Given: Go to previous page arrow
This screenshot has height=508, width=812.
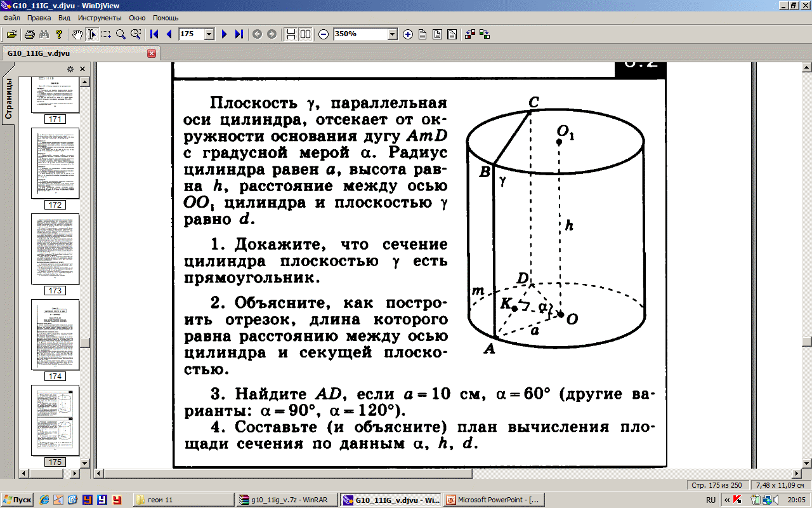Looking at the screenshot, I should point(169,34).
